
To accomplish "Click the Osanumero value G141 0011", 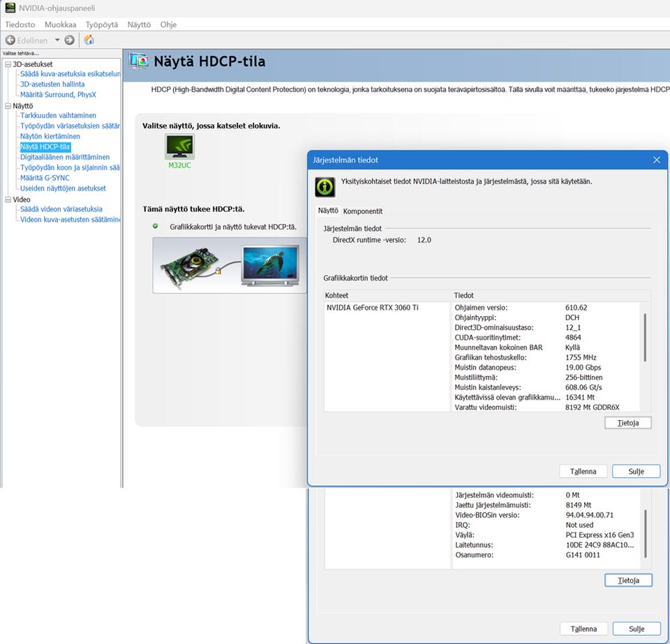I will (x=583, y=555).
